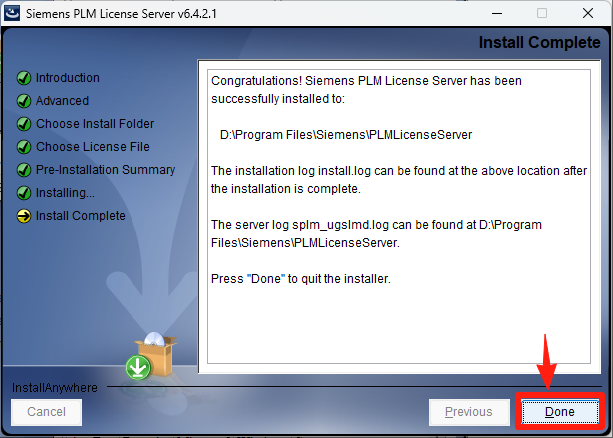
Task: Click the Advanced step green checkmark icon
Action: (x=24, y=101)
